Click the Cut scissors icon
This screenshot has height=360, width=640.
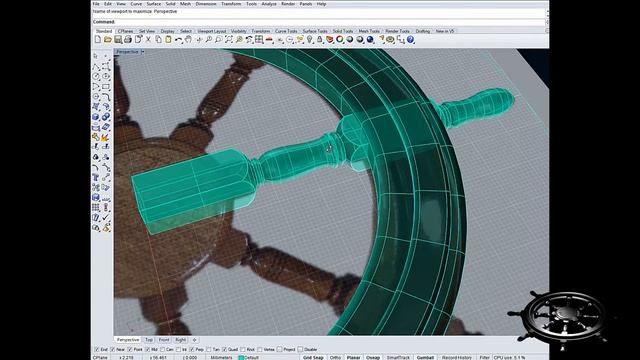tap(148, 40)
